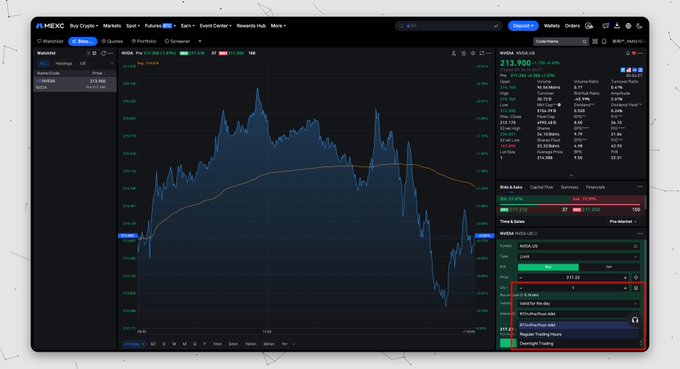Image resolution: width=680 pixels, height=369 pixels.
Task: Select the NVIDIA row in watchlist
Action: coord(75,84)
